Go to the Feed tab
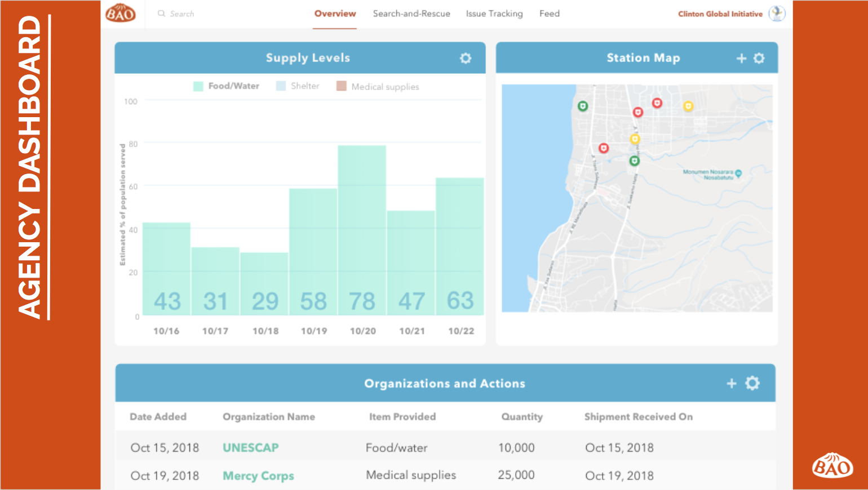This screenshot has width=868, height=490. [x=549, y=14]
